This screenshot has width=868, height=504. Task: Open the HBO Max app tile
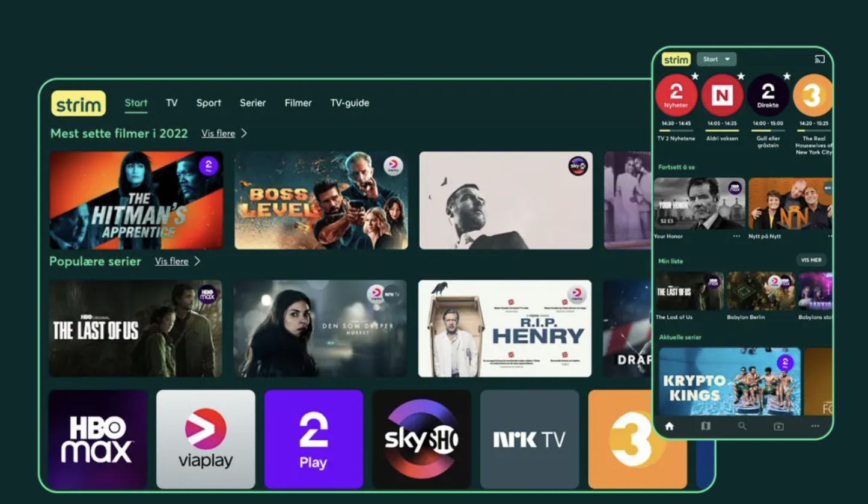pyautogui.click(x=98, y=439)
